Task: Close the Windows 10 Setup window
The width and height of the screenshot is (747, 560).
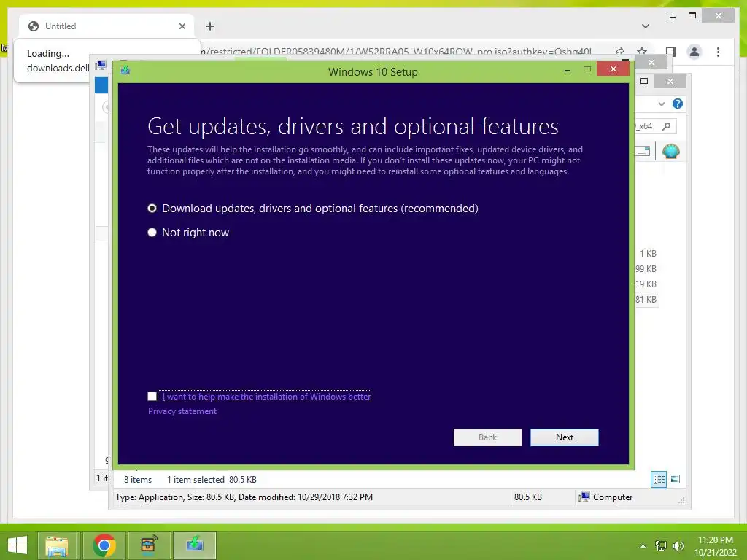Action: pyautogui.click(x=613, y=69)
